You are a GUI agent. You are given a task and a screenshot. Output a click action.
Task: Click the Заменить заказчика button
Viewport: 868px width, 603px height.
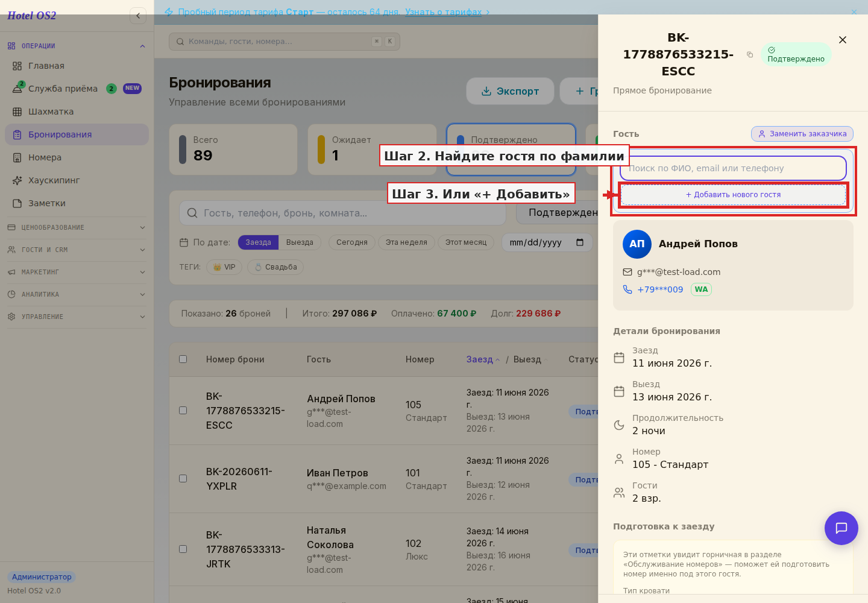click(802, 134)
